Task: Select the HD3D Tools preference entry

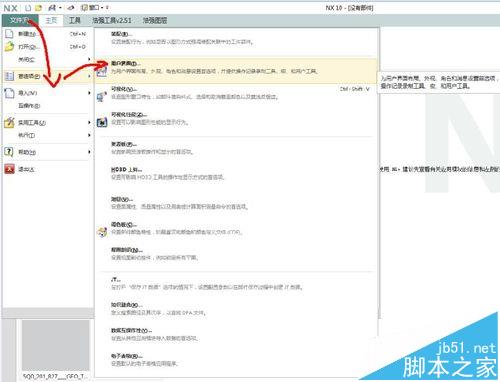Action: (236, 173)
